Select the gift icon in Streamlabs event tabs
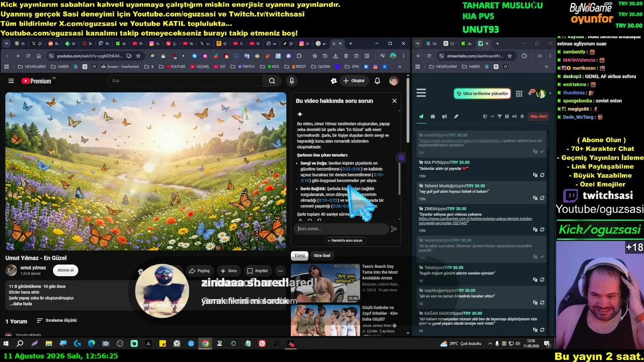644x362 pixels. (x=433, y=117)
